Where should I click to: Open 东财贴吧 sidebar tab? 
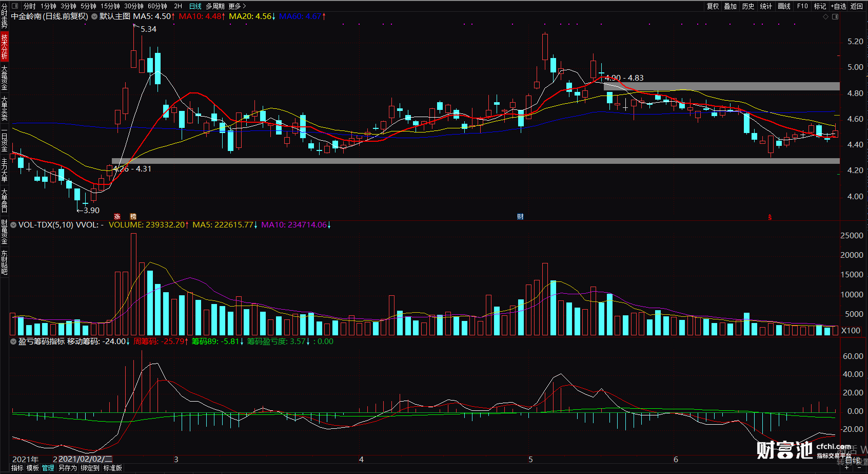(x=4, y=262)
